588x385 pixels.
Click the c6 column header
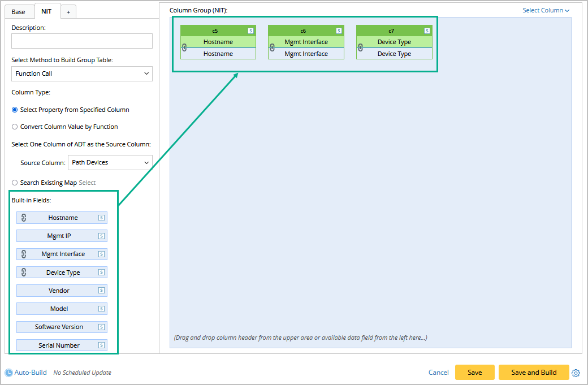306,31
